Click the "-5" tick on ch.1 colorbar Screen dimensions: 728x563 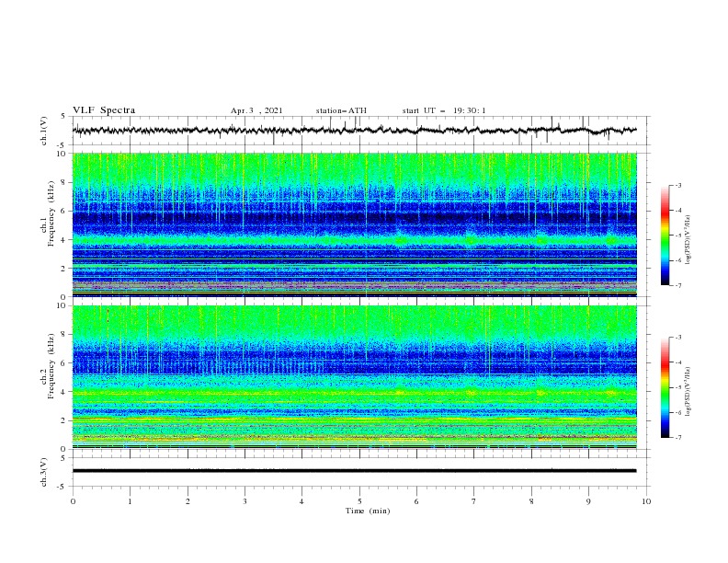[x=678, y=236]
